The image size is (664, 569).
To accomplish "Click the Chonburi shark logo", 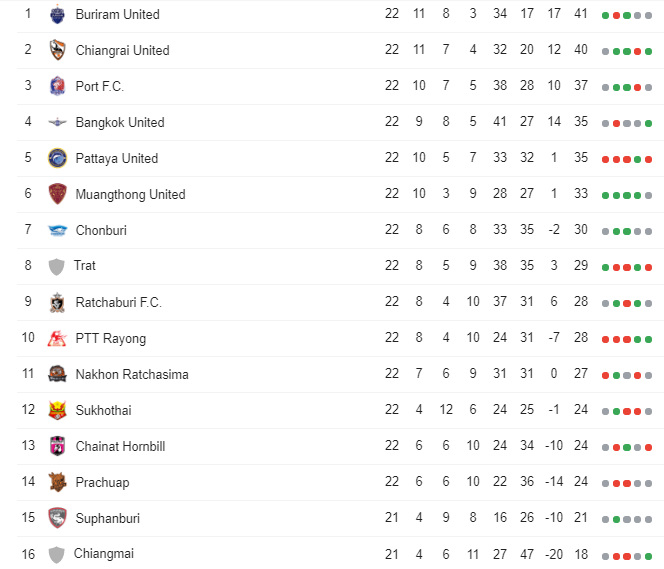I will point(57,230).
